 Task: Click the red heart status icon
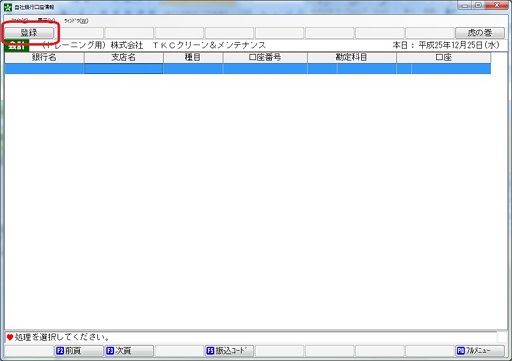click(10, 337)
